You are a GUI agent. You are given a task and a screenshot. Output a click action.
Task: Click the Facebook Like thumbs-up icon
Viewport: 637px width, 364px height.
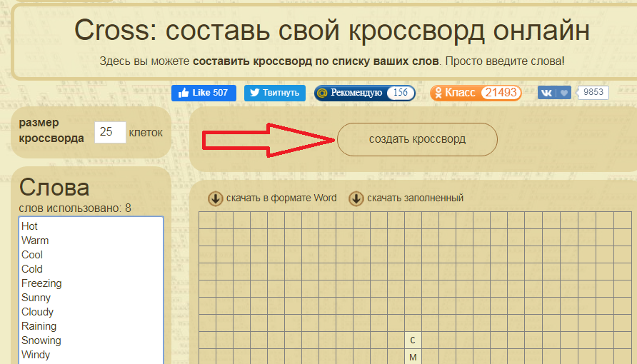tap(183, 93)
